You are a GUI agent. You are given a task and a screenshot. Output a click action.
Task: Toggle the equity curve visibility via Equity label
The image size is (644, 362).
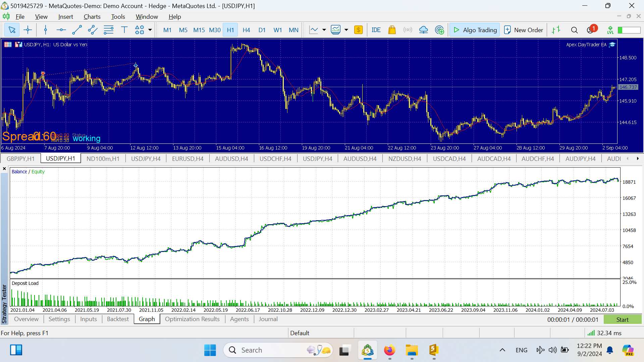(x=38, y=172)
